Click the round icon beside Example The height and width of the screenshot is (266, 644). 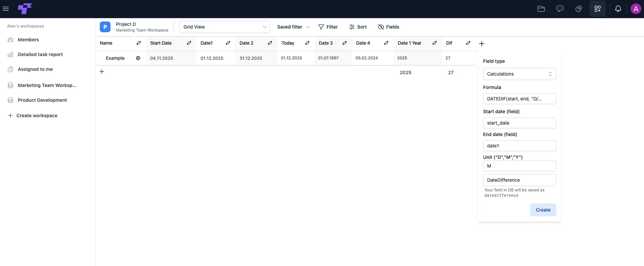pyautogui.click(x=138, y=58)
